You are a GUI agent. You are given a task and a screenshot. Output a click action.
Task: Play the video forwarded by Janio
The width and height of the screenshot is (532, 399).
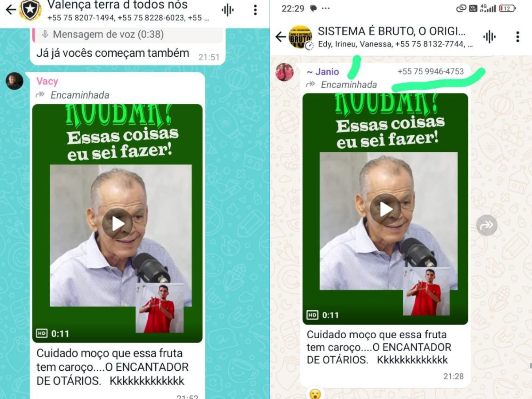click(x=385, y=209)
